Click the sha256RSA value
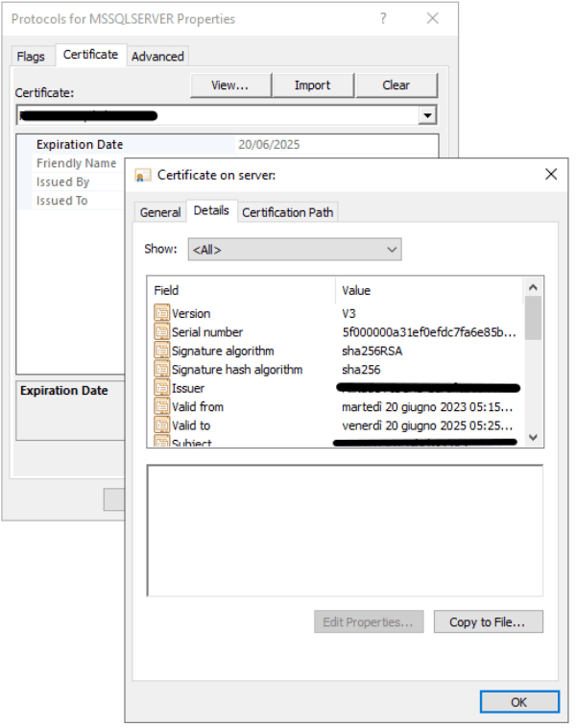Viewport: 576px width, 728px height. 372,351
